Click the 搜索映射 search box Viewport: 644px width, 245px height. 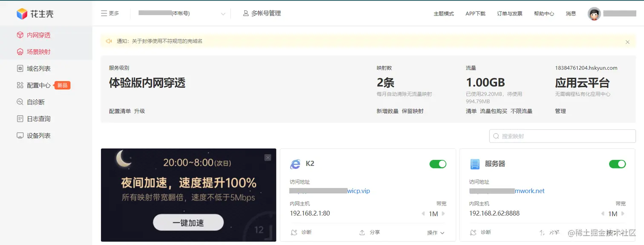tap(561, 136)
